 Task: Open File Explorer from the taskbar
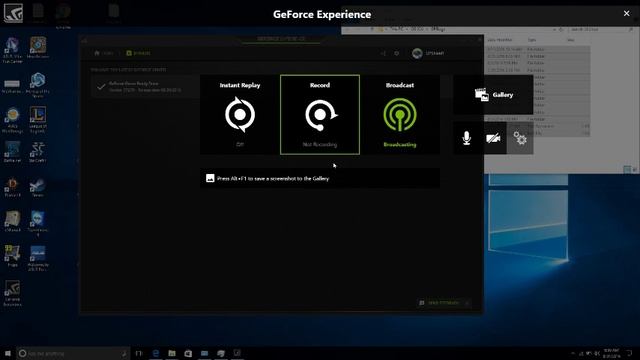(172, 353)
